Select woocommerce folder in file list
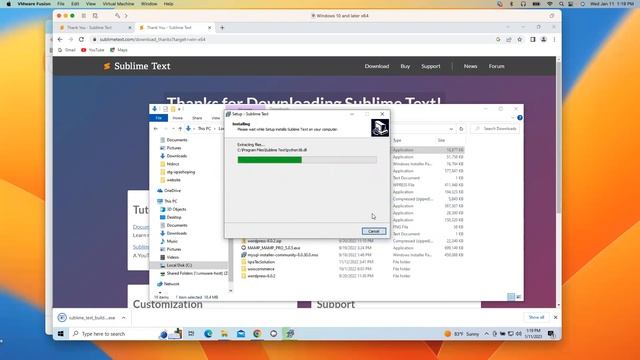Screen dimensions: 640x360 tap(258, 269)
